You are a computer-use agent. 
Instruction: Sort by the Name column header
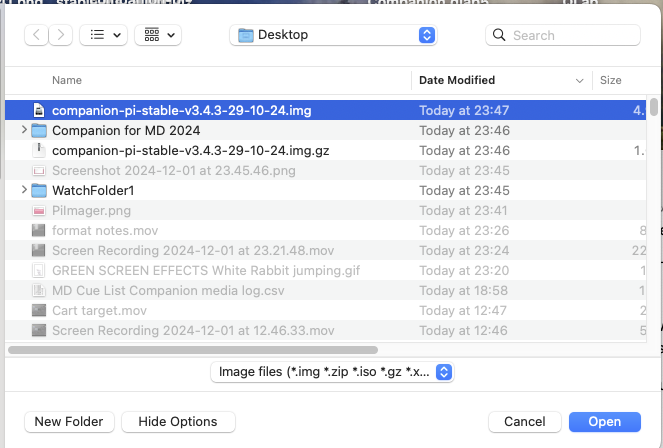67,80
